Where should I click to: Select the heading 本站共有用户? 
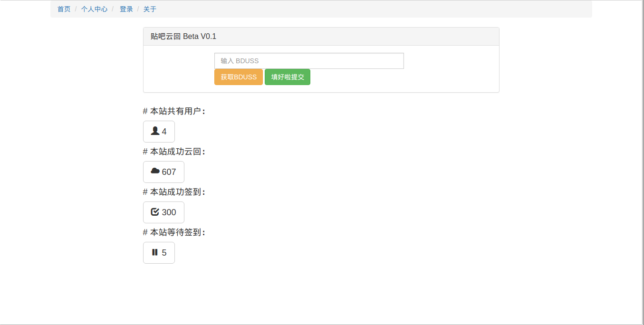174,111
